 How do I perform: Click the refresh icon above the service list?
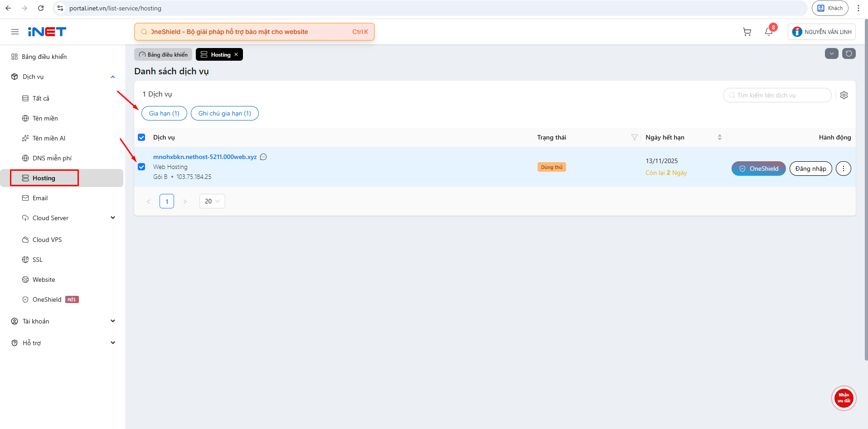(x=849, y=53)
